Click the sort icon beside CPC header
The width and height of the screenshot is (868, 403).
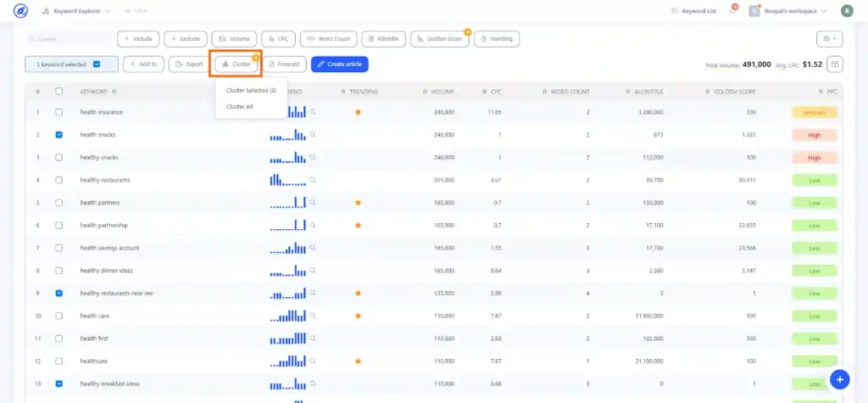point(484,92)
